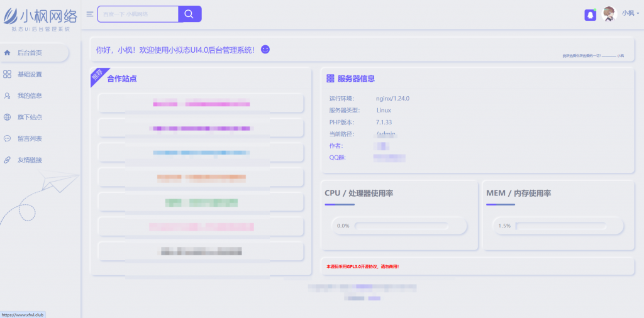Click the red GPL3.0 license notice
This screenshot has width=644, height=318.
363,266
